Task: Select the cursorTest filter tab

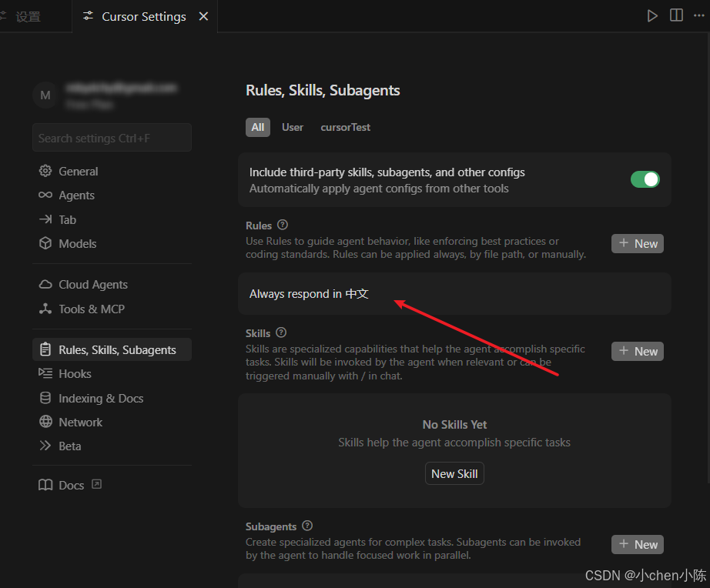Action: pos(346,127)
